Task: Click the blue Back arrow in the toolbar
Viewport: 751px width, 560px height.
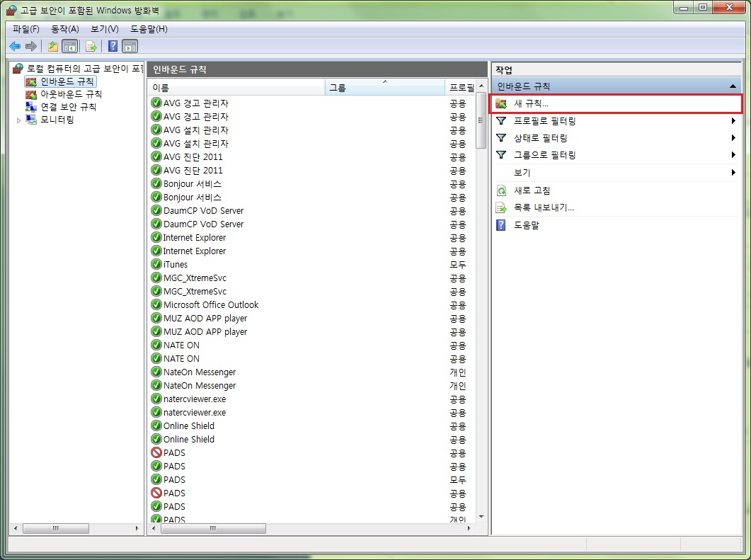Action: tap(15, 47)
